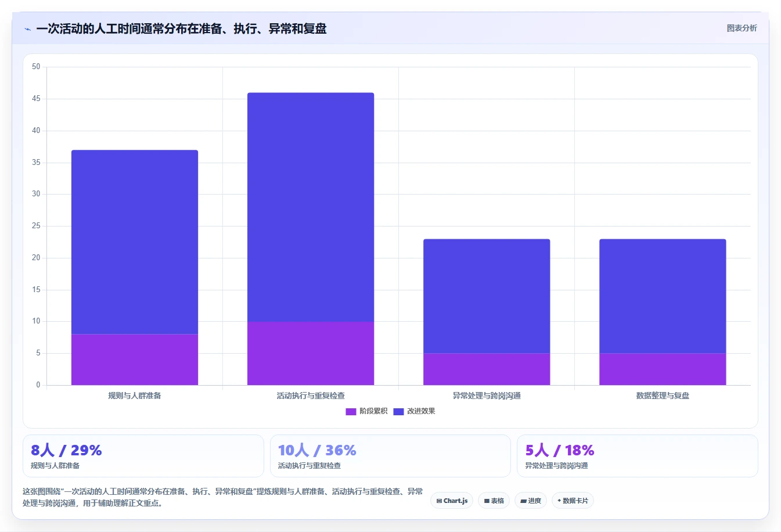Click y-axis value 50
The width and height of the screenshot is (781, 532).
pyautogui.click(x=36, y=67)
